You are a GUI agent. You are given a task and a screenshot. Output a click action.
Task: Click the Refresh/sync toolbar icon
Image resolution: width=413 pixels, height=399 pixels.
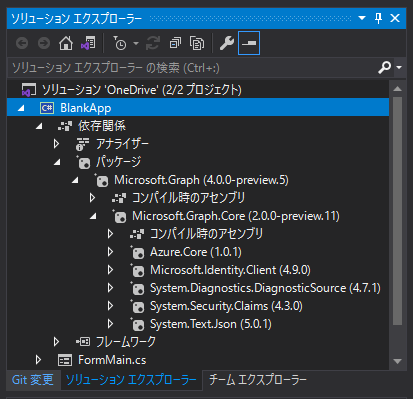click(153, 43)
